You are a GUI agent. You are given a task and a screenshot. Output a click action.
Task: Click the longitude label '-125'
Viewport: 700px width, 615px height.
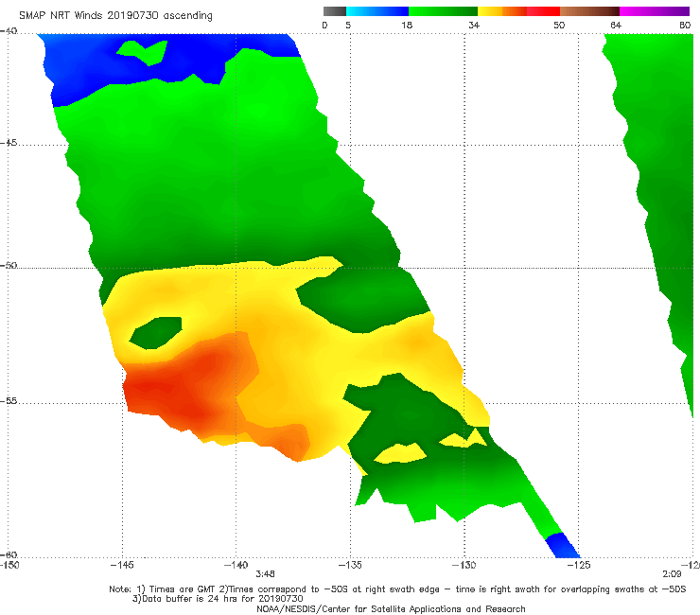pyautogui.click(x=579, y=566)
